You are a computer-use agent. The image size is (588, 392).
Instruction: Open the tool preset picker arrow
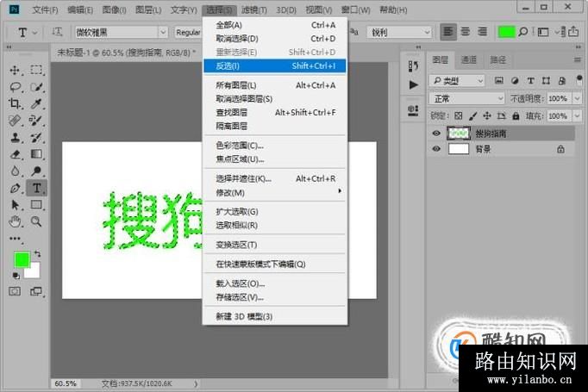click(x=34, y=33)
